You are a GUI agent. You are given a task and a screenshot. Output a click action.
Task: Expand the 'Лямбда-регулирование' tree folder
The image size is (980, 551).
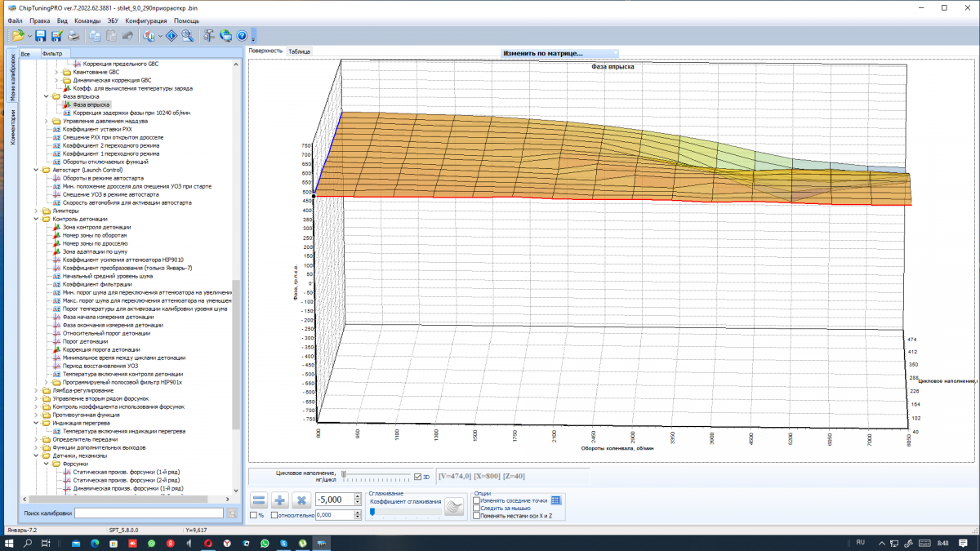pyautogui.click(x=36, y=390)
